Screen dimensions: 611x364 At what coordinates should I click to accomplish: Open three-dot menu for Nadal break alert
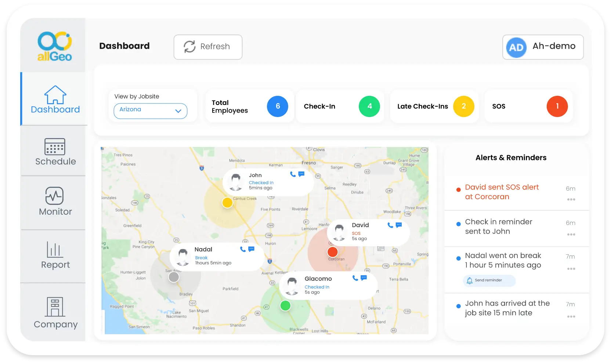[571, 269]
